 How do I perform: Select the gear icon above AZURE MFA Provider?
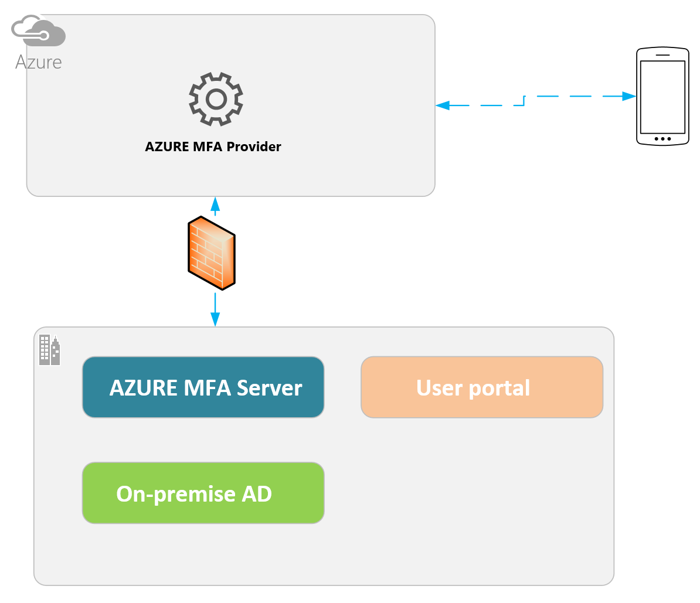pos(215,98)
